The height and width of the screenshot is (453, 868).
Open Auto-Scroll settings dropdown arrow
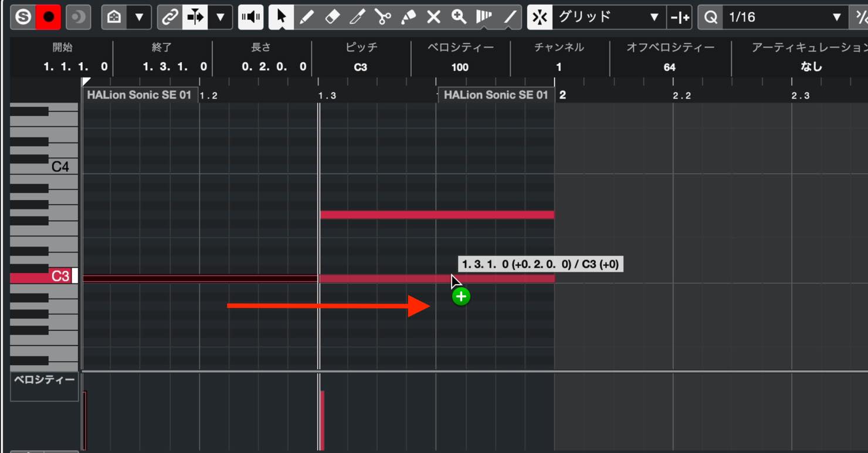click(220, 17)
